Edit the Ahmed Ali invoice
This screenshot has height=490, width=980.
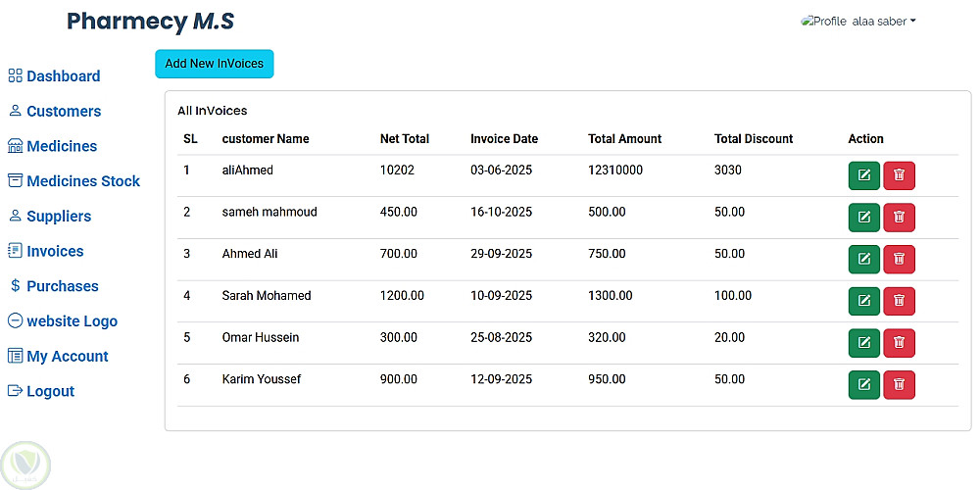coord(863,260)
